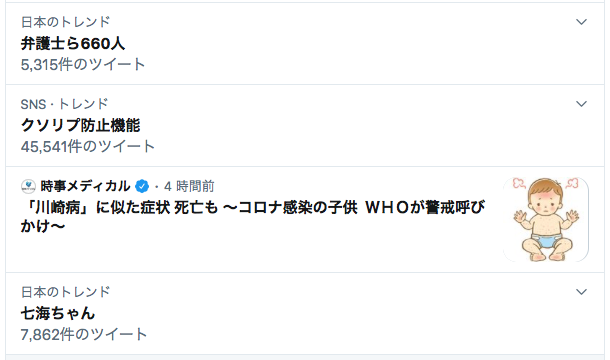
Task: Click the SNS · トレンド category label
Action: click(x=65, y=104)
